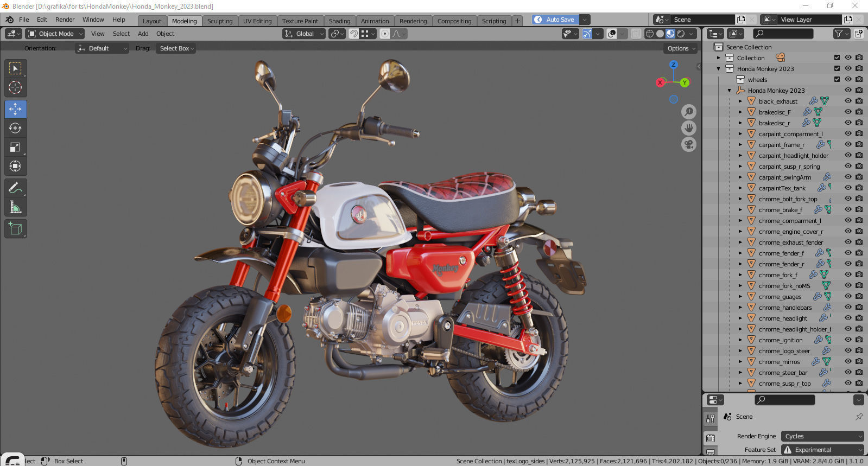Toggle viewport gizmos display button
Screen dimensions: 868x466
tap(587, 34)
